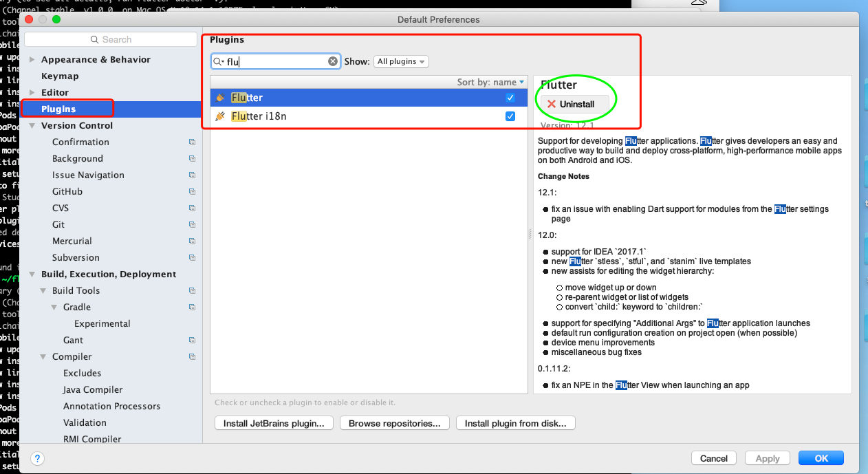
Task: Select the Flutter i18n plugin row
Action: pyautogui.click(x=369, y=116)
